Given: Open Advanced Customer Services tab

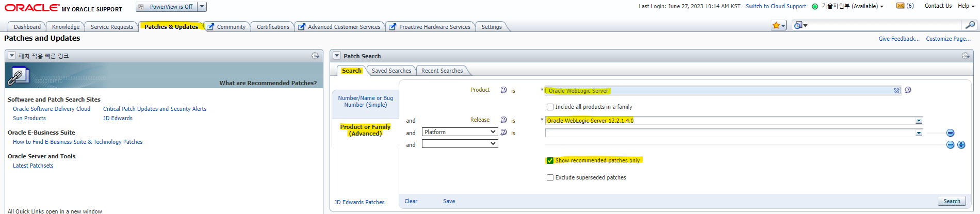Looking at the screenshot, I should [340, 27].
